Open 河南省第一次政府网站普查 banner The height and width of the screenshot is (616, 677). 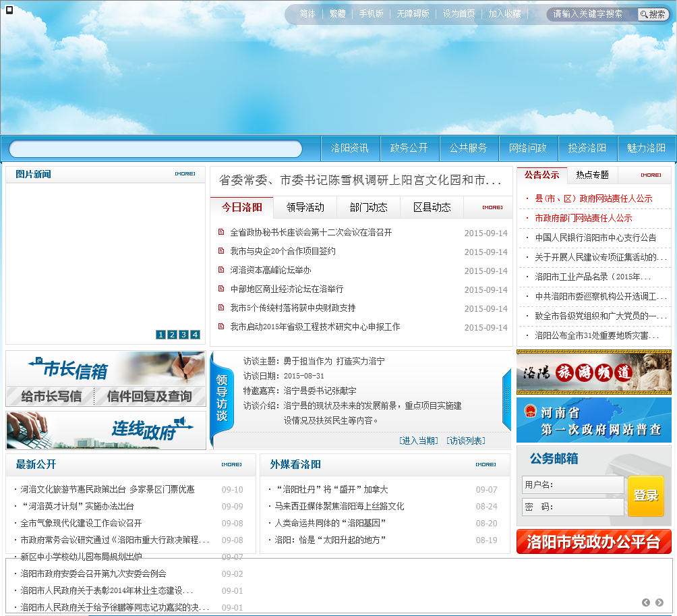[593, 420]
